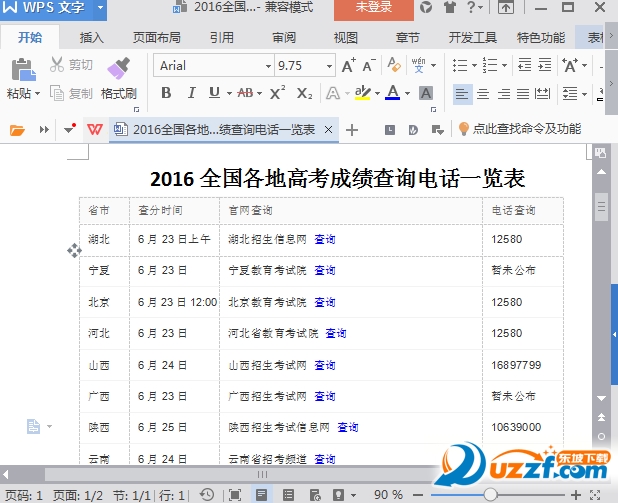Image resolution: width=618 pixels, height=503 pixels.
Task: Click the Paste (粘贴) clipboard icon
Action: pos(21,69)
